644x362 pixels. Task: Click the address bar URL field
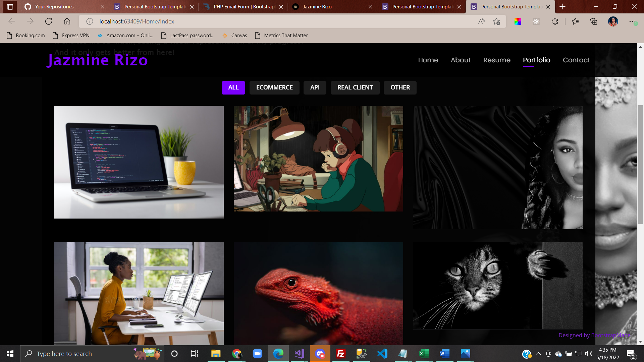point(268,21)
